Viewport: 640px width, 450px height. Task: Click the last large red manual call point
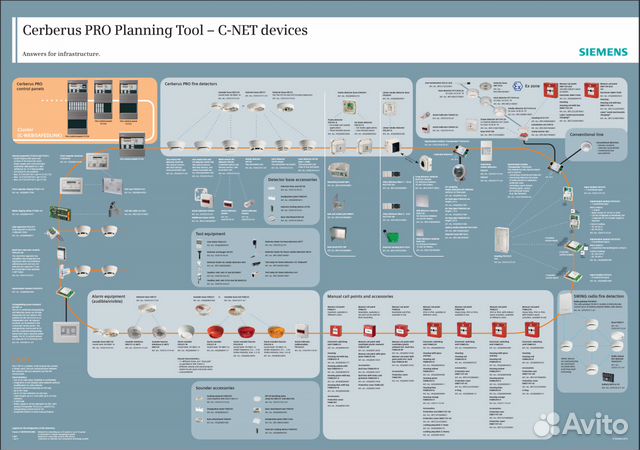(531, 329)
